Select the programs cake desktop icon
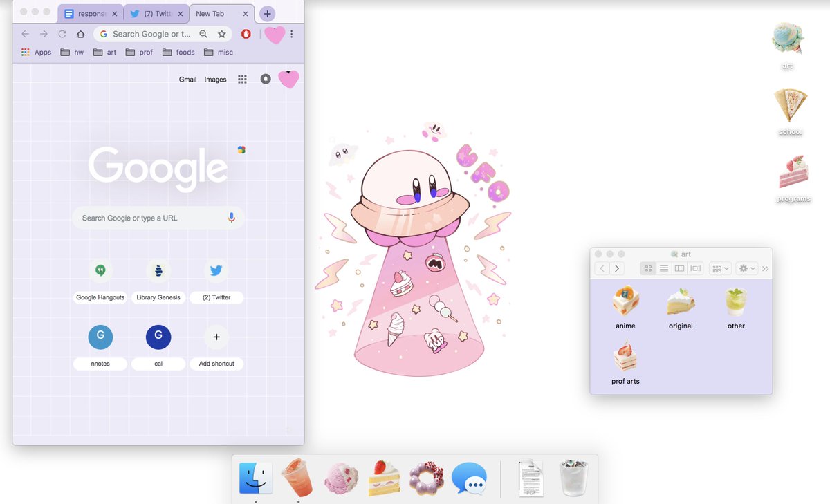Image resolution: width=830 pixels, height=504 pixels. click(793, 178)
